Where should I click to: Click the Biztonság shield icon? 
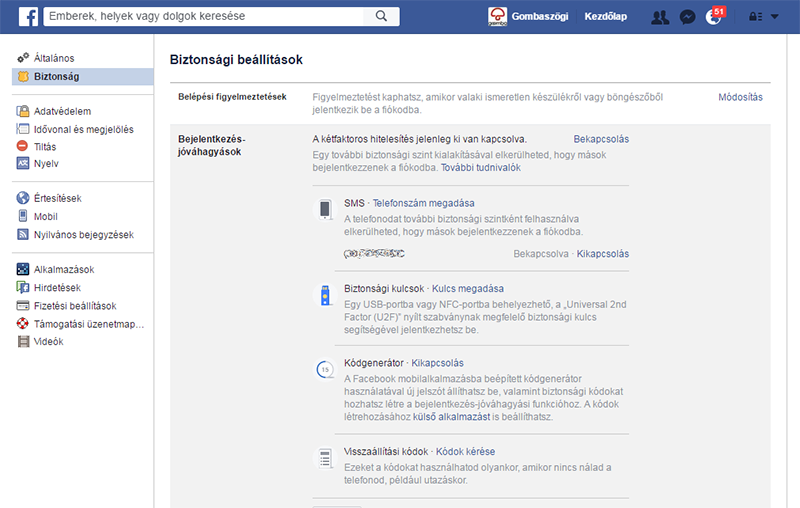coord(23,77)
